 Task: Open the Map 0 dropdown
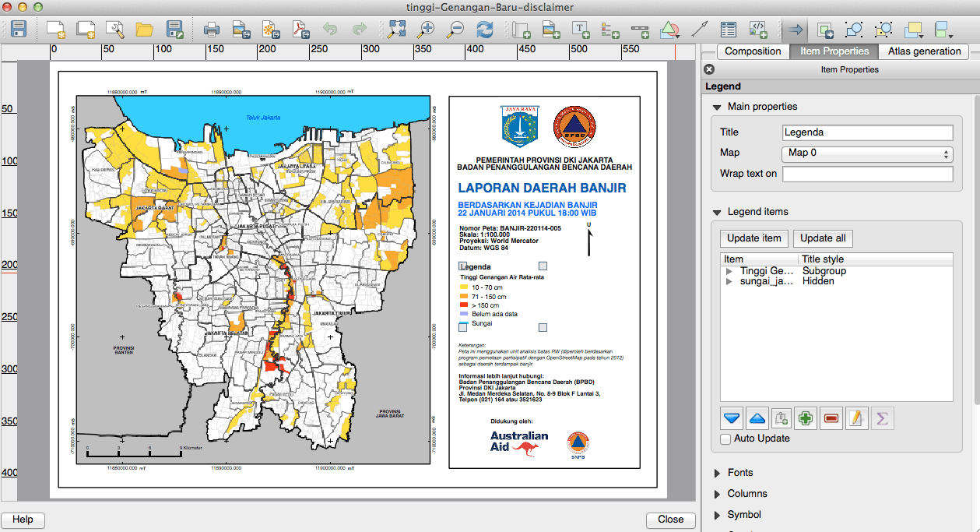click(867, 153)
